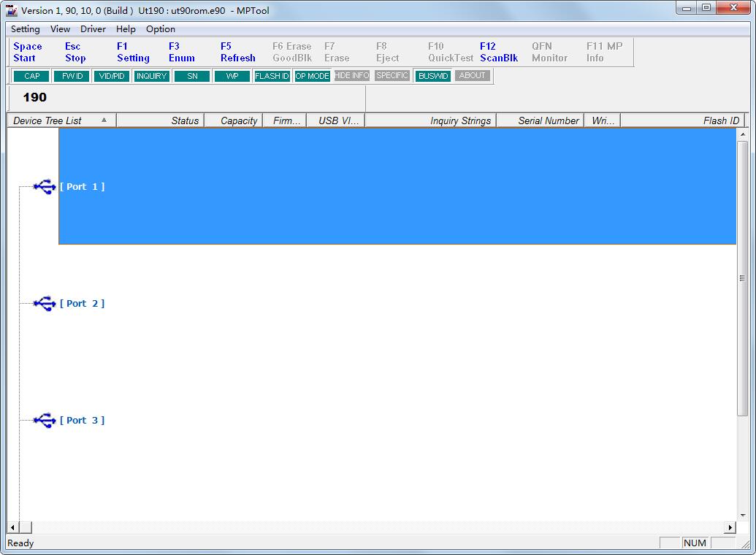This screenshot has width=756, height=555.
Task: Open F1 Setting from the toolbar
Action: 133,52
